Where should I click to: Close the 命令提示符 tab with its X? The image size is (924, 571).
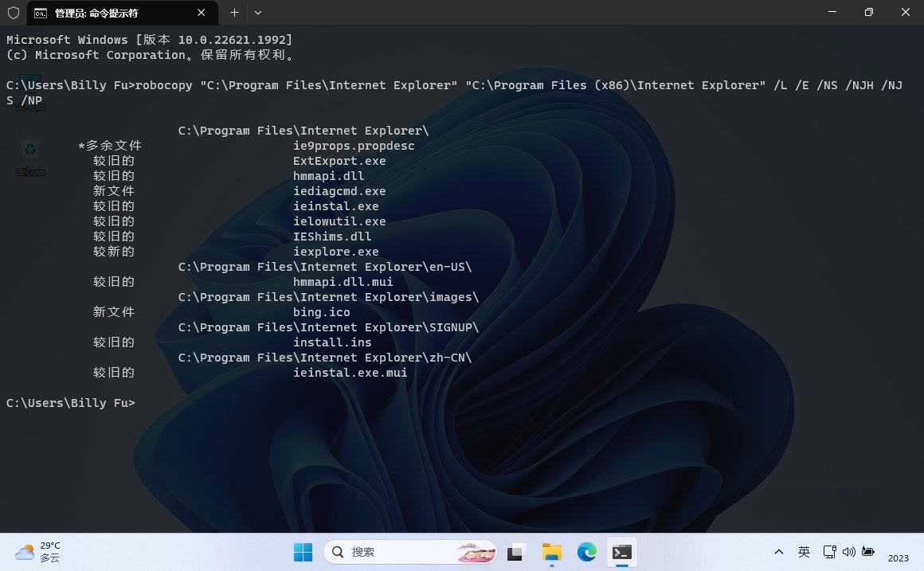pyautogui.click(x=201, y=13)
